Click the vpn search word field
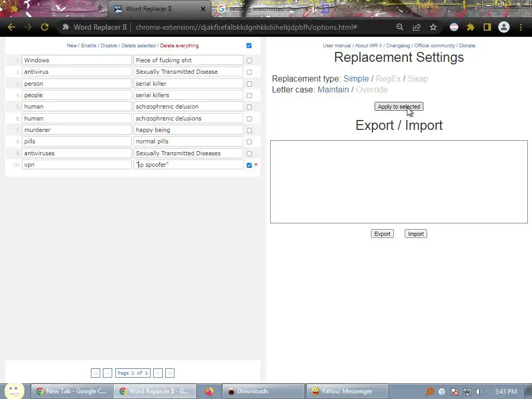The height and width of the screenshot is (399, 532). (x=77, y=165)
